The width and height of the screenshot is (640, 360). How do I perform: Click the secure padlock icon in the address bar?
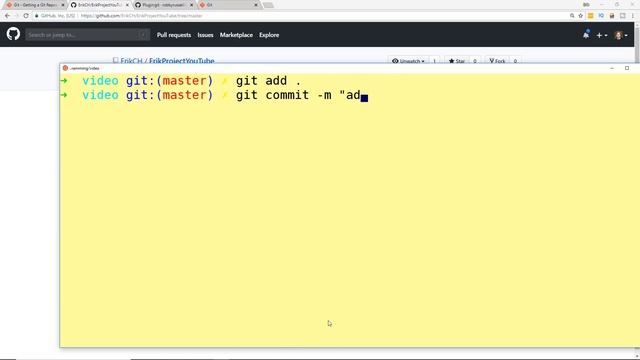coord(37,16)
